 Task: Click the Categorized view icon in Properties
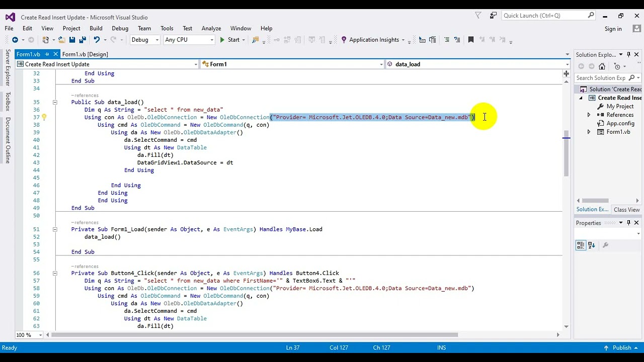[x=581, y=245]
